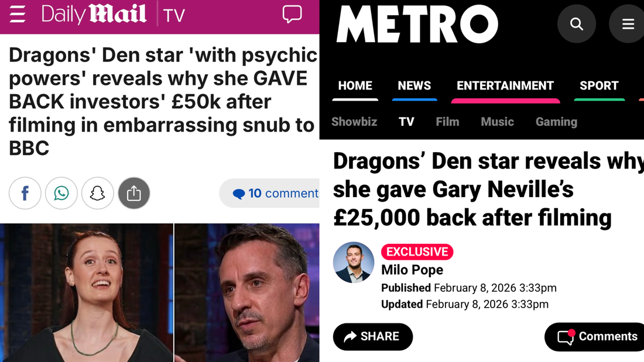The height and width of the screenshot is (362, 644).
Task: Share article via Snapchat icon
Action: pyautogui.click(x=97, y=193)
